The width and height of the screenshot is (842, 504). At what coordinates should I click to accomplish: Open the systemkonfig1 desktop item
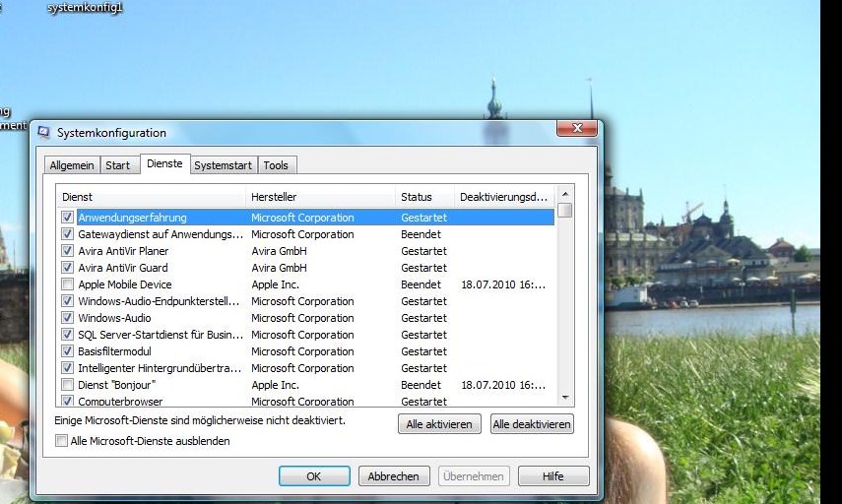pyautogui.click(x=86, y=8)
